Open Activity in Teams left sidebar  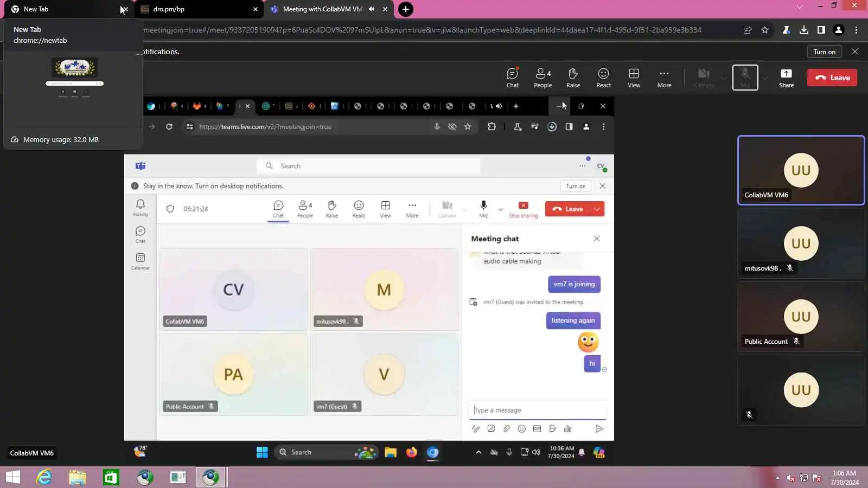(x=141, y=208)
